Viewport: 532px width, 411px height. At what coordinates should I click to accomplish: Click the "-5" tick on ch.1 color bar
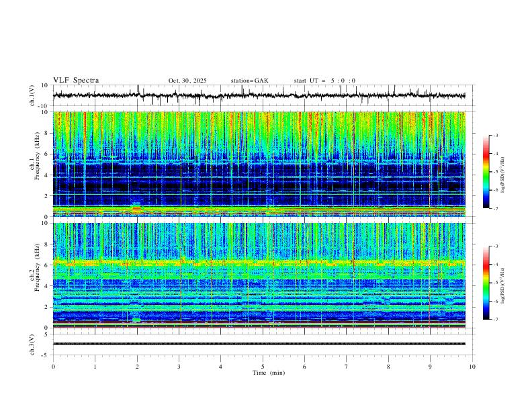point(496,172)
